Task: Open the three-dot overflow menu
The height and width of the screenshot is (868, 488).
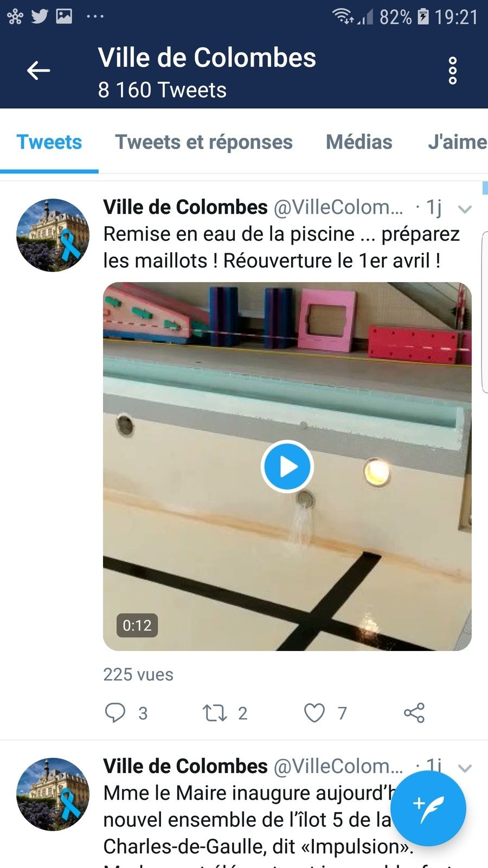Action: (453, 71)
